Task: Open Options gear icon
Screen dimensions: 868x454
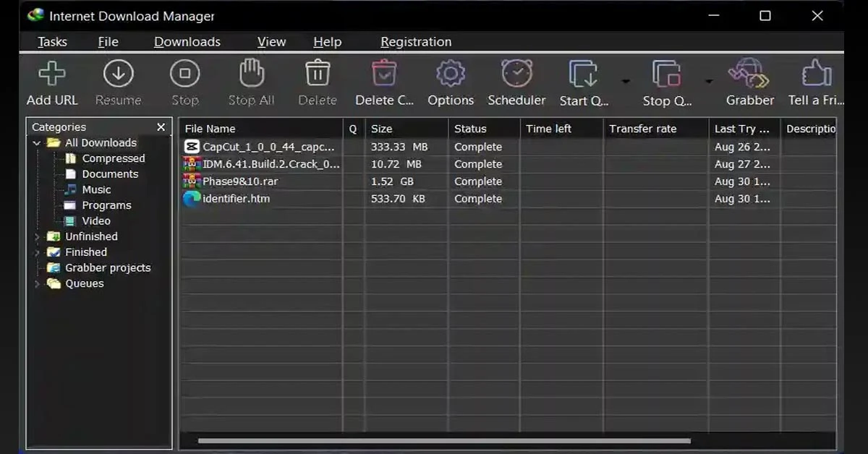Action: point(451,74)
